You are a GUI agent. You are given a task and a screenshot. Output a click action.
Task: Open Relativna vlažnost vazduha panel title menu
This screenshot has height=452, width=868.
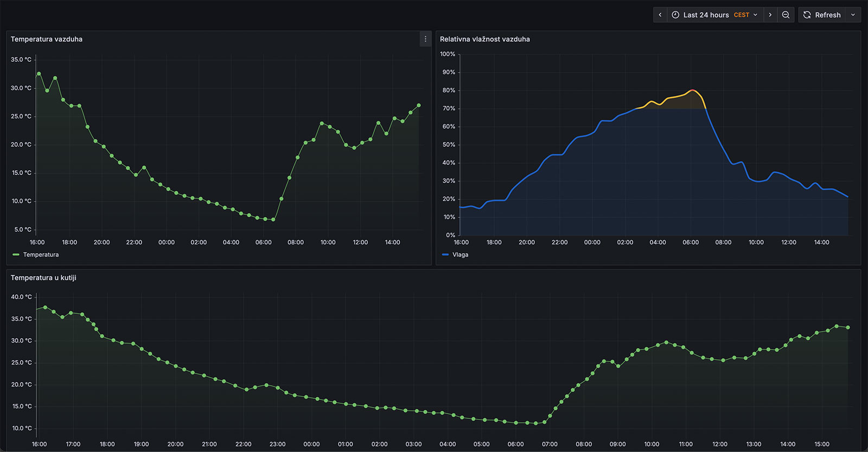click(484, 39)
